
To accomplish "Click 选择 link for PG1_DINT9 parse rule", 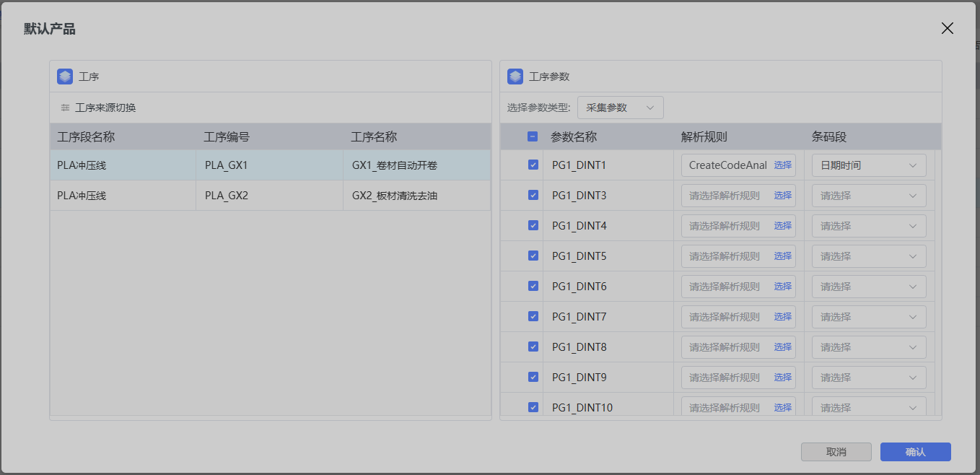I will pyautogui.click(x=782, y=378).
